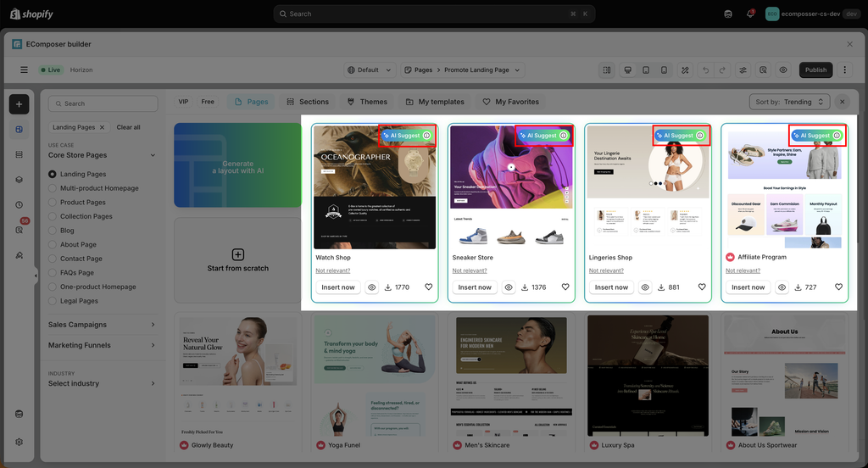Click the page search audit icon in toolbar

tap(763, 70)
